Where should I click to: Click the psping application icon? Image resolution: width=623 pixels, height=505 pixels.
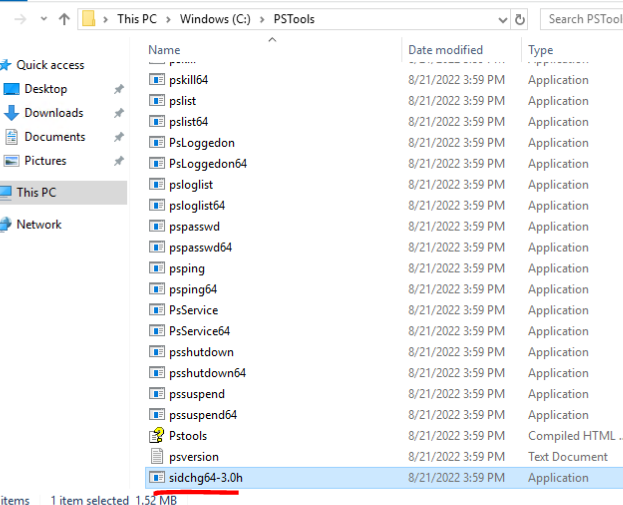pyautogui.click(x=157, y=268)
